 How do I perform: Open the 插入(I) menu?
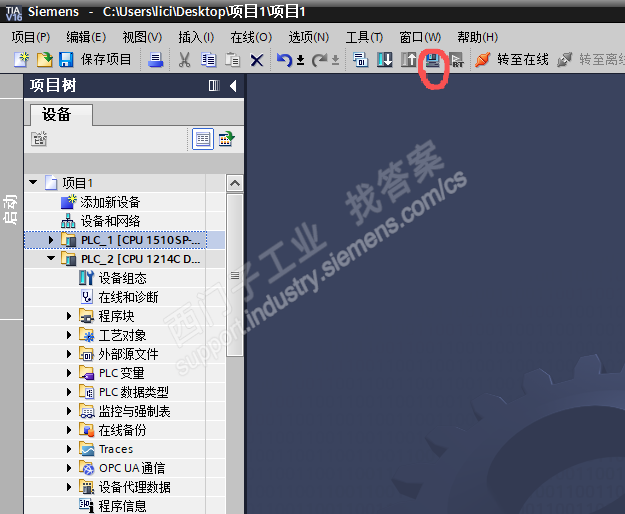(x=196, y=37)
